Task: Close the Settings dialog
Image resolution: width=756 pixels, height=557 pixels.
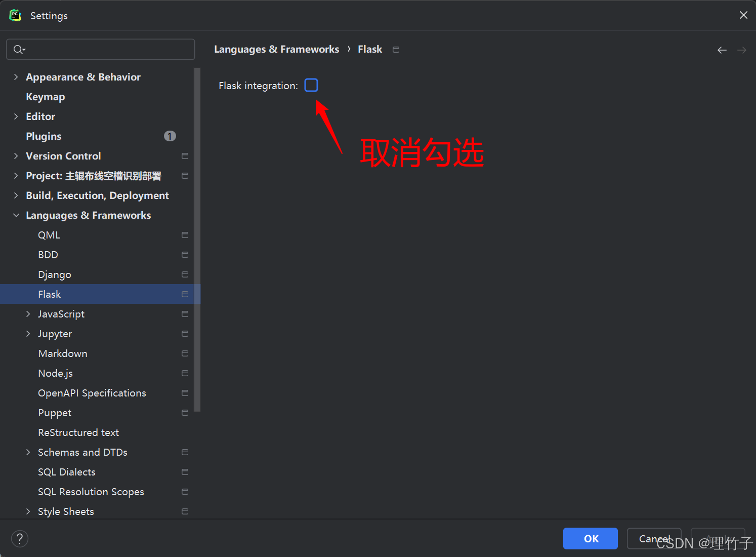Action: coord(743,15)
